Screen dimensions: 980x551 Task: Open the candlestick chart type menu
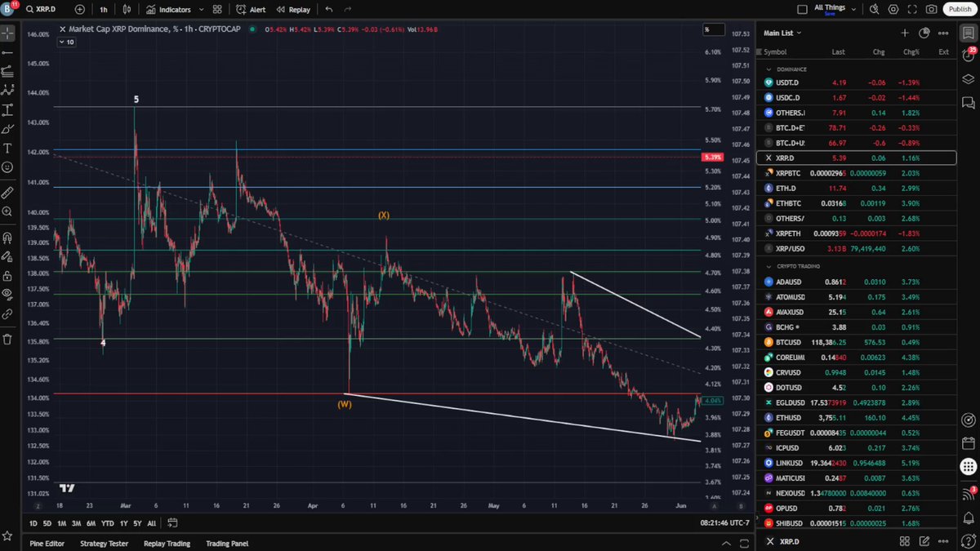[127, 10]
